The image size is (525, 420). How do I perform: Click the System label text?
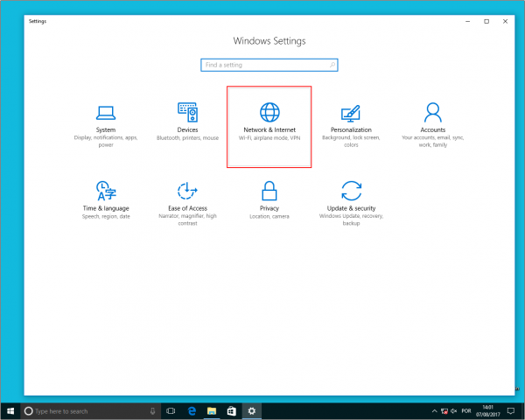coord(106,130)
